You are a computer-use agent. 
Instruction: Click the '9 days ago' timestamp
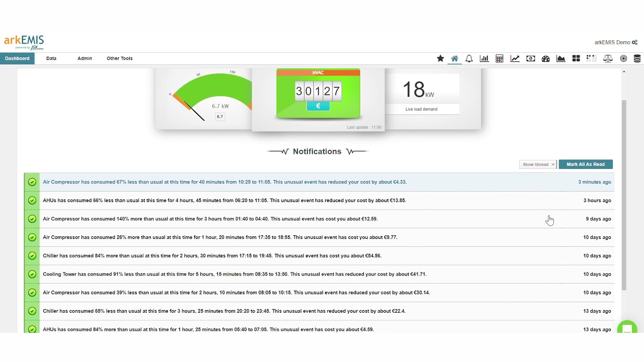click(x=599, y=219)
